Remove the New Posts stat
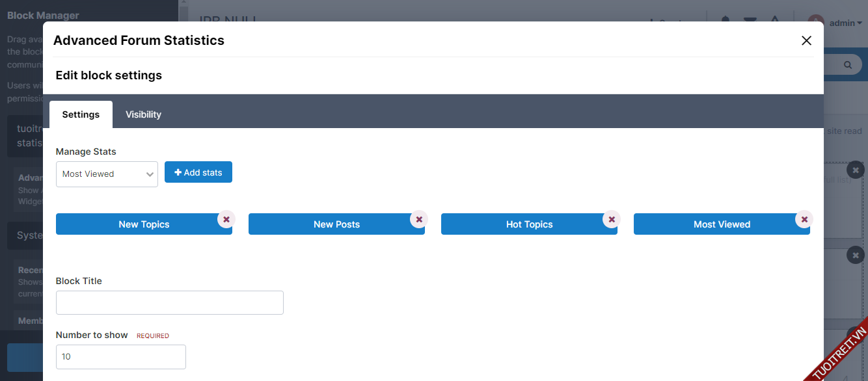Image resolution: width=868 pixels, height=381 pixels. [419, 219]
